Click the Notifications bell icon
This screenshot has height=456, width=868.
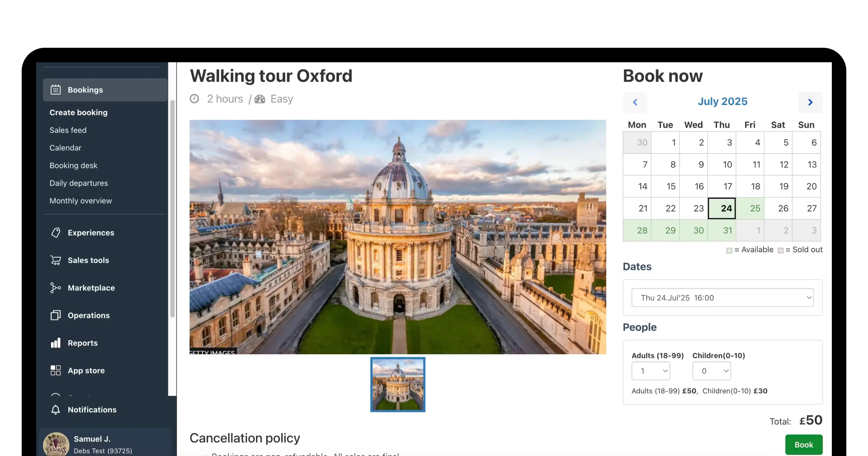tap(55, 410)
